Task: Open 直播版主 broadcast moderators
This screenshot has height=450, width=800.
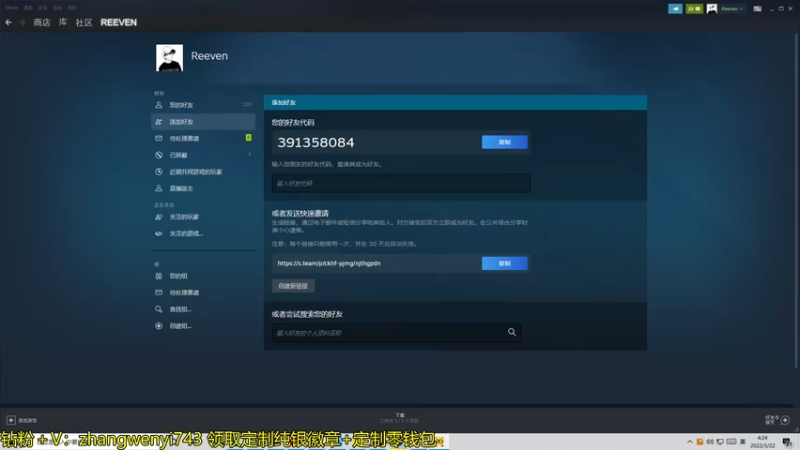Action: click(203, 188)
